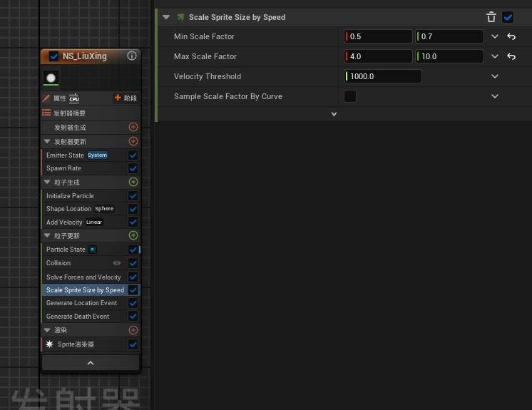The image size is (532, 410).
Task: Toggle Emitter State module checkbox
Action: 133,155
